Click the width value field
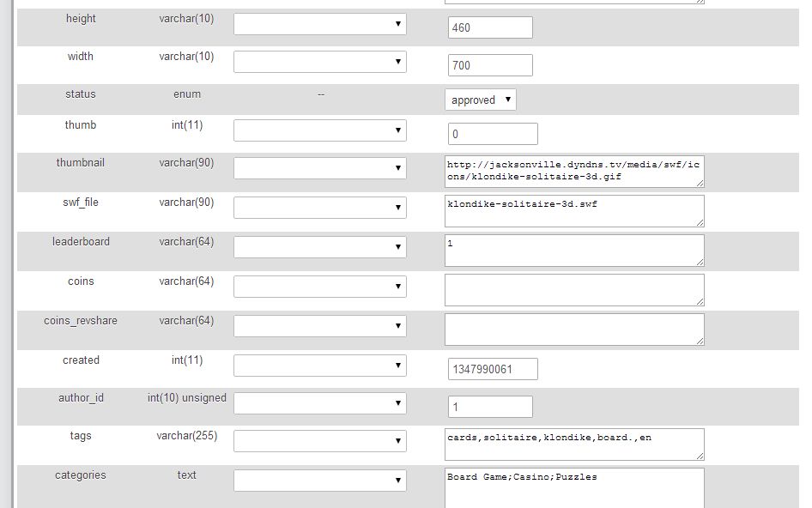The width and height of the screenshot is (812, 508). (x=490, y=65)
